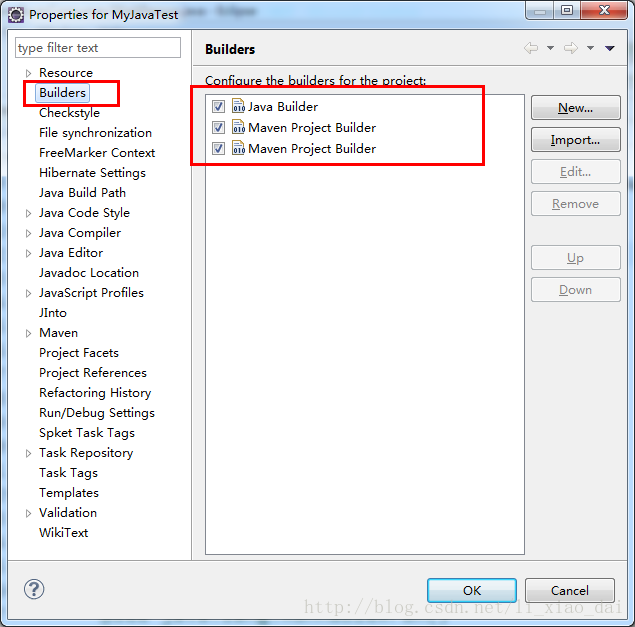Viewport: 635px width, 627px height.
Task: Select the Java Builder list entry
Action: point(283,107)
